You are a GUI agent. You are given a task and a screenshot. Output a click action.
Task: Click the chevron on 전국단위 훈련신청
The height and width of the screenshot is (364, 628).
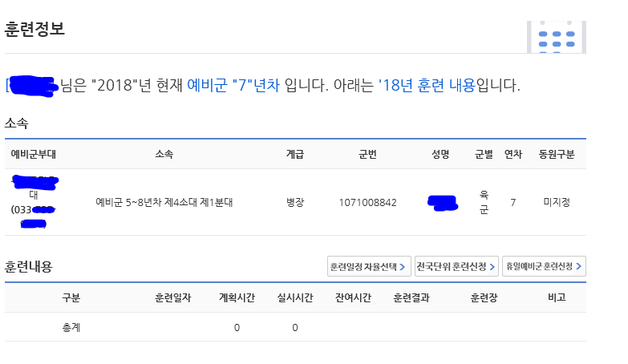tap(492, 267)
